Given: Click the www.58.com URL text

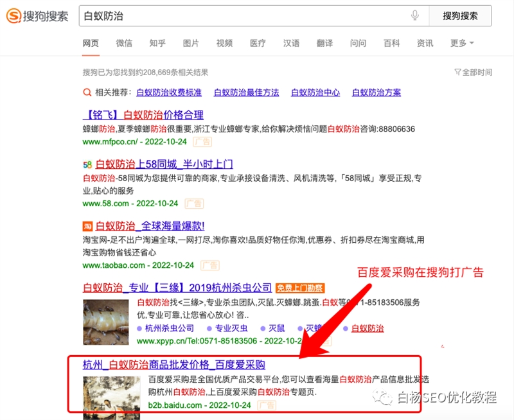Looking at the screenshot, I should point(106,204).
